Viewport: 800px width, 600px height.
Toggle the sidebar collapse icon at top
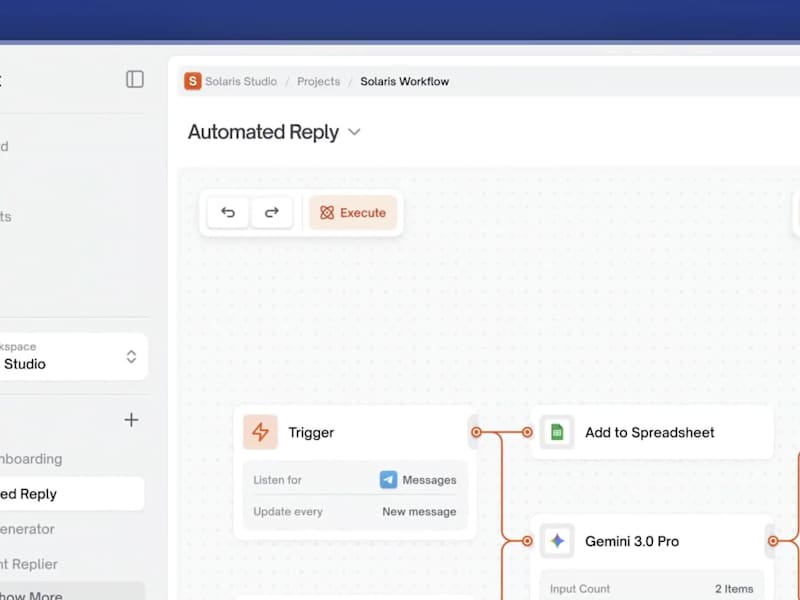point(135,79)
